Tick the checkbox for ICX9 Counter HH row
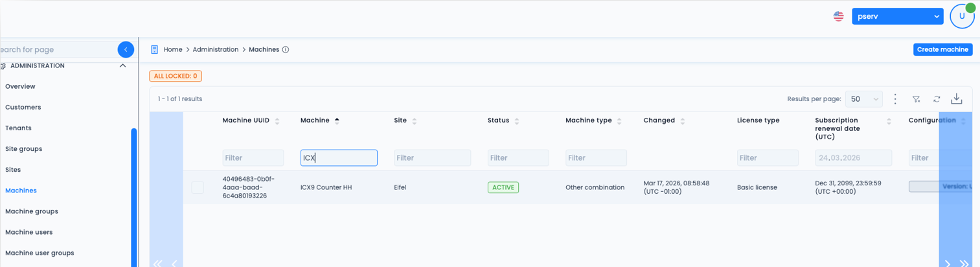The image size is (980, 267). 198,187
